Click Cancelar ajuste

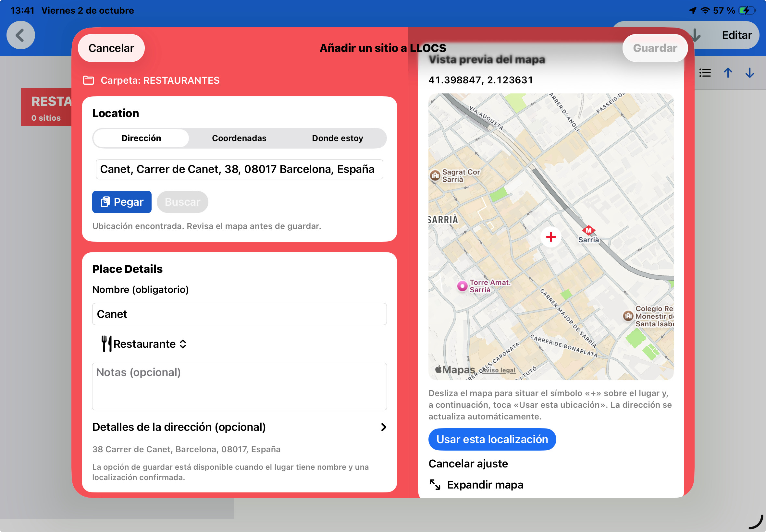tap(468, 464)
